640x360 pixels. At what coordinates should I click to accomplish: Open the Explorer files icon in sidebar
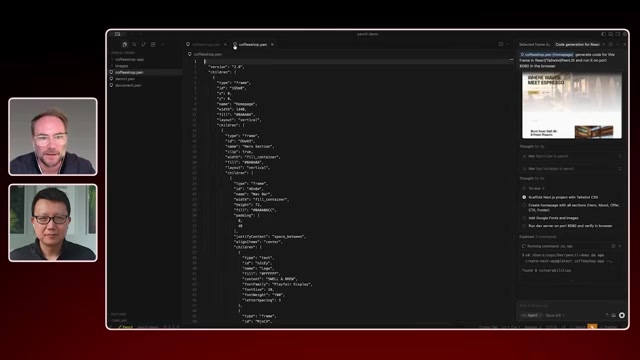coord(124,44)
